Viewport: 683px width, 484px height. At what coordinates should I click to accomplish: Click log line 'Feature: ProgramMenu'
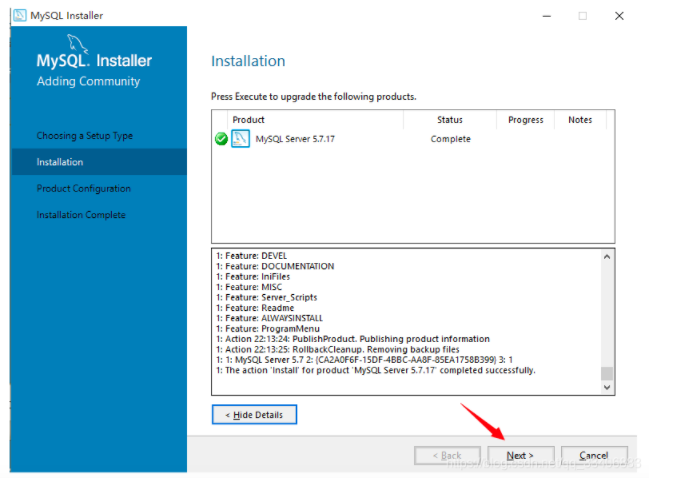(267, 329)
